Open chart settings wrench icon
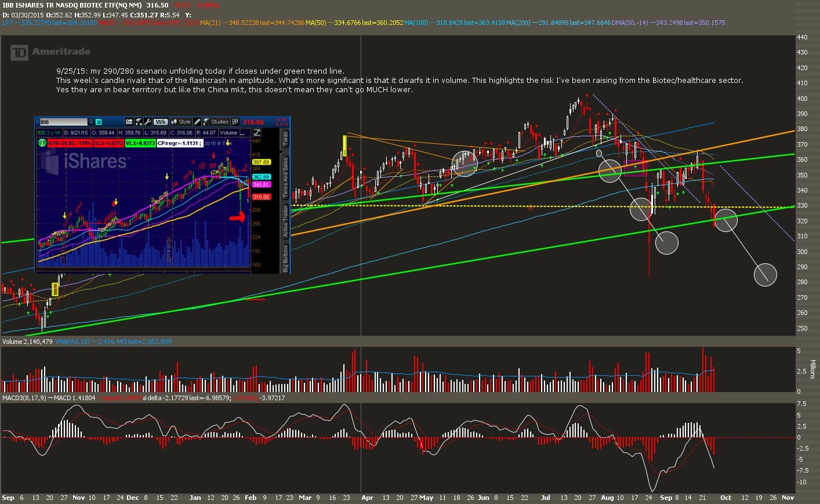Image resolution: width=820 pixels, height=504 pixels. pos(148,122)
